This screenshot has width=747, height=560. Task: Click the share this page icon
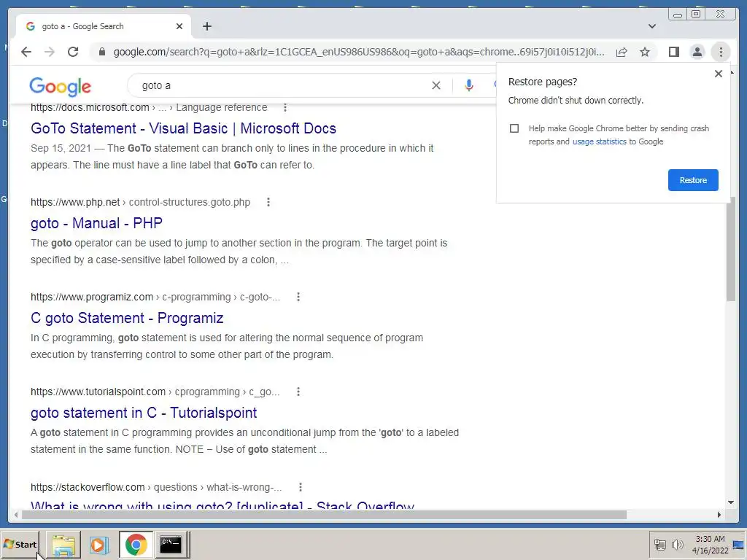coord(622,52)
